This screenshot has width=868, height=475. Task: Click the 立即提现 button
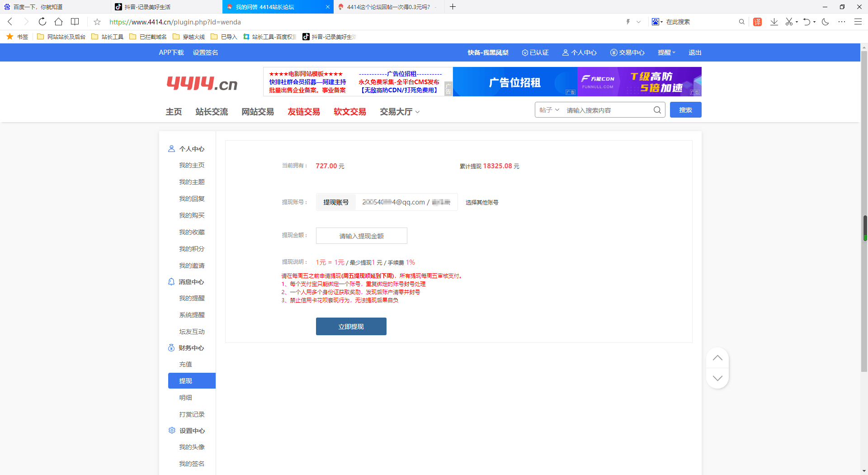pyautogui.click(x=351, y=326)
